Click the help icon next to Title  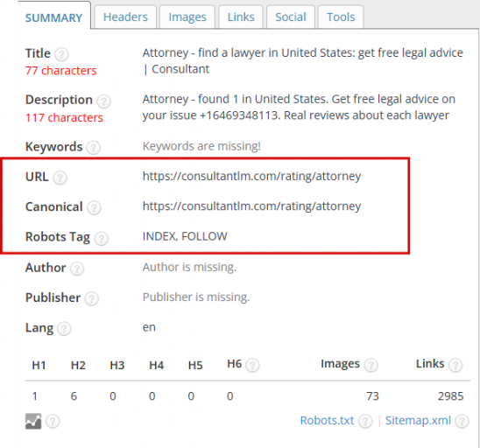click(x=61, y=54)
